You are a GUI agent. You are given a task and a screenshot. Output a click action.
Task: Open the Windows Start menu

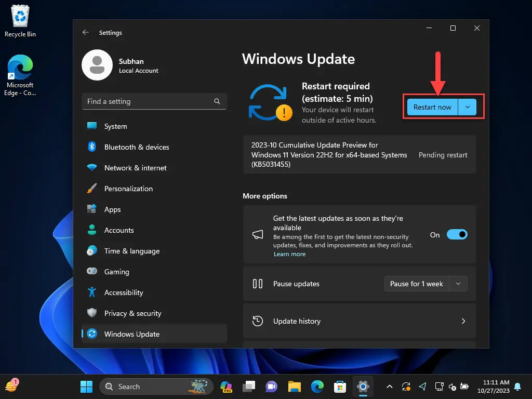coord(86,387)
